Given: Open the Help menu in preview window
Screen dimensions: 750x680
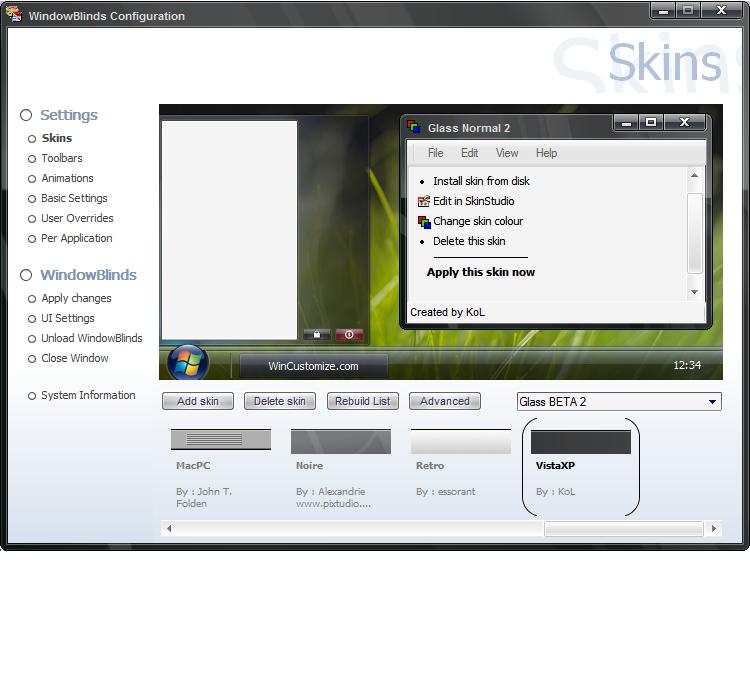Looking at the screenshot, I should click(x=546, y=153).
